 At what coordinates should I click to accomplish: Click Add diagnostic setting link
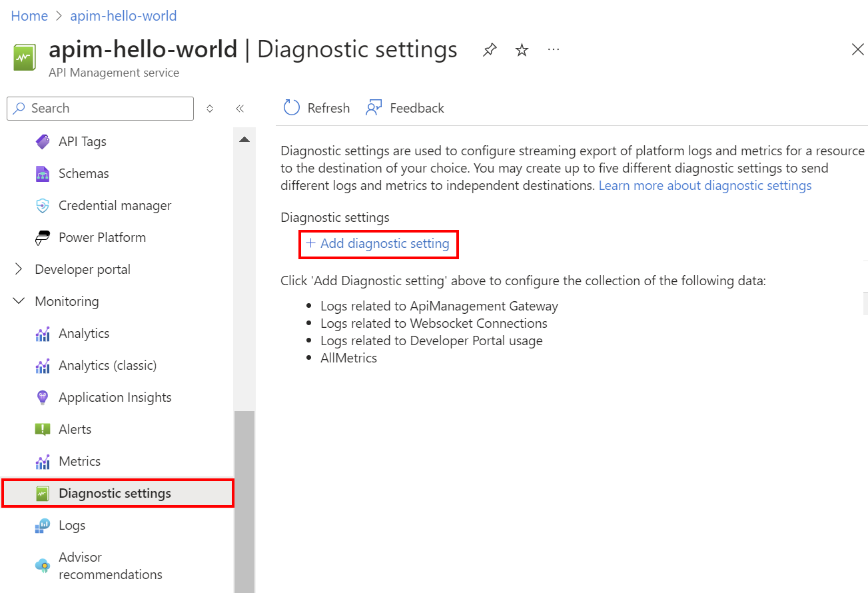click(378, 244)
